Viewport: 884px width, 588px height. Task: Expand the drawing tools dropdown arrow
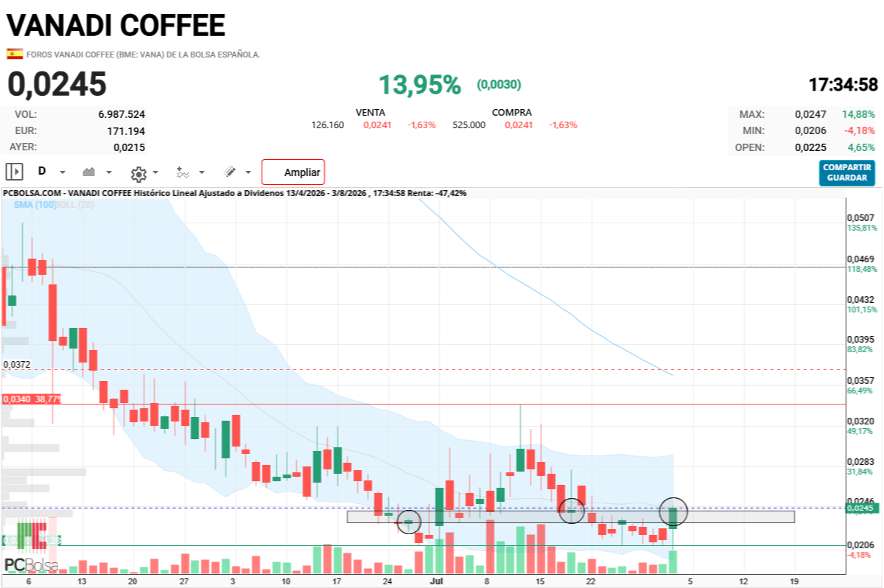point(248,172)
